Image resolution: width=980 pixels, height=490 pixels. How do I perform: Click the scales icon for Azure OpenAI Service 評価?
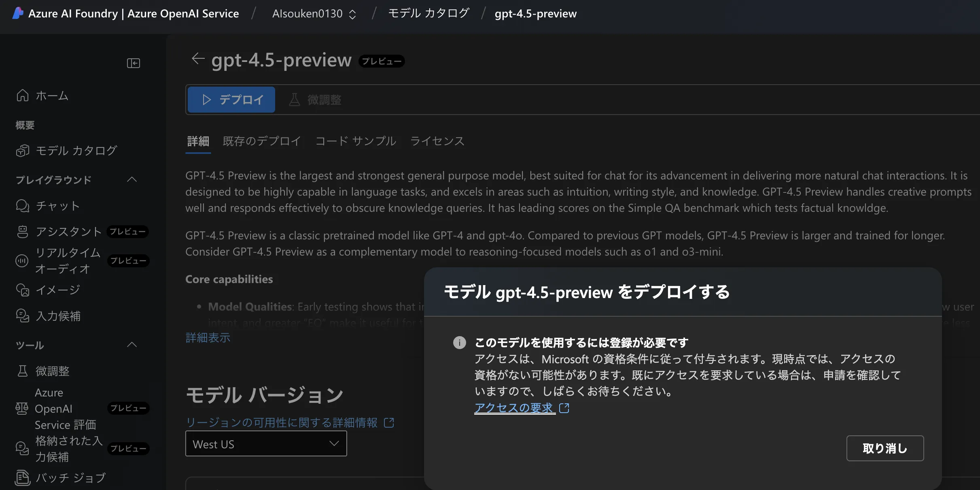22,409
